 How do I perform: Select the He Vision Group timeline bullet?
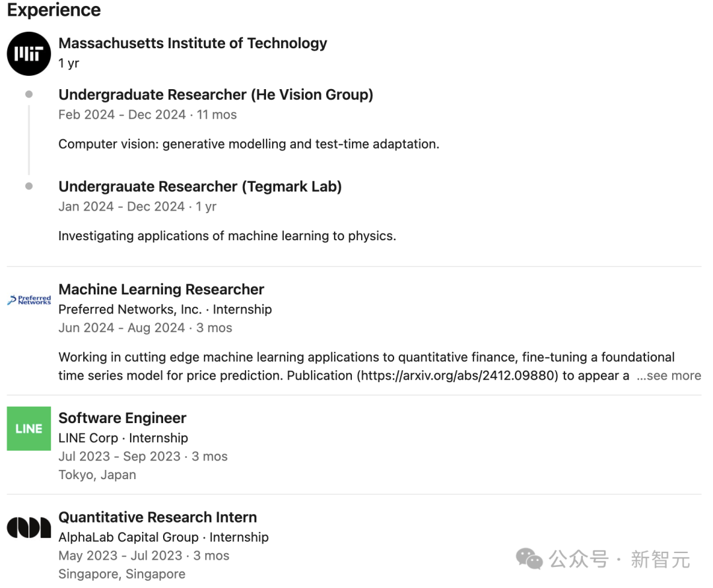pyautogui.click(x=28, y=94)
